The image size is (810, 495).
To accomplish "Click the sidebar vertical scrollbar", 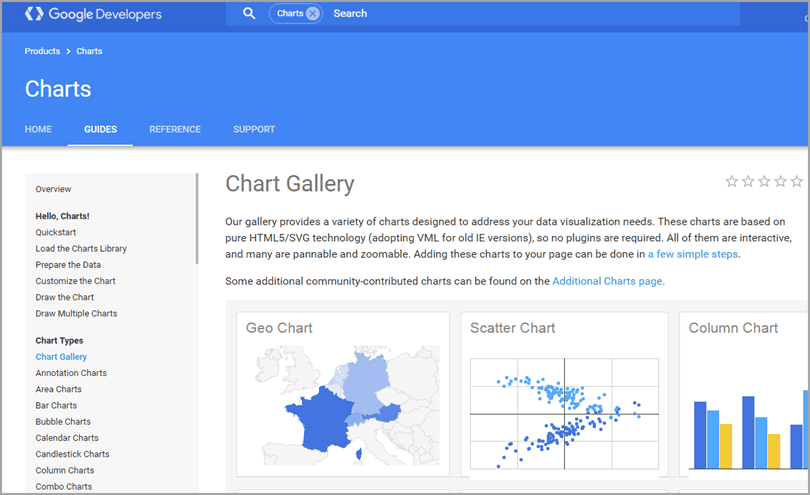I will coord(197,219).
